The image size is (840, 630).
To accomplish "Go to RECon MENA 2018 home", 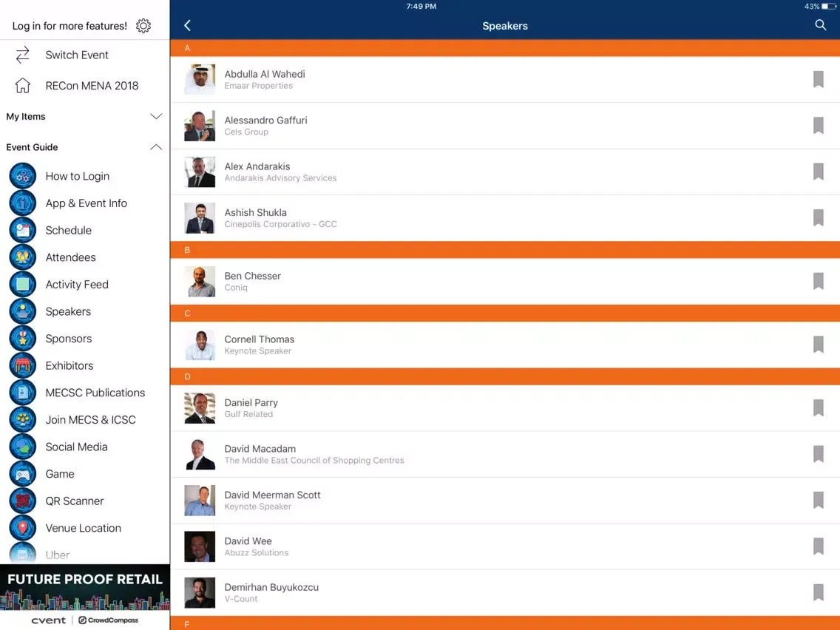I will tap(92, 85).
